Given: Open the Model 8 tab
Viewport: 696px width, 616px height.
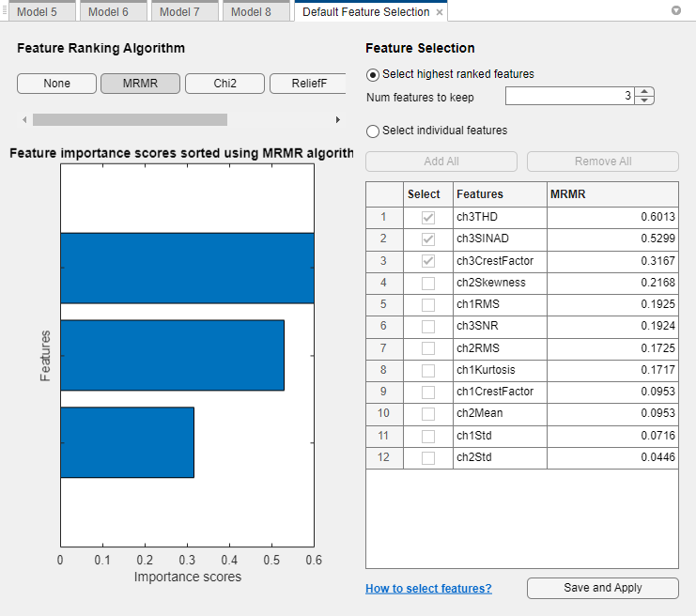Looking at the screenshot, I should pyautogui.click(x=251, y=12).
